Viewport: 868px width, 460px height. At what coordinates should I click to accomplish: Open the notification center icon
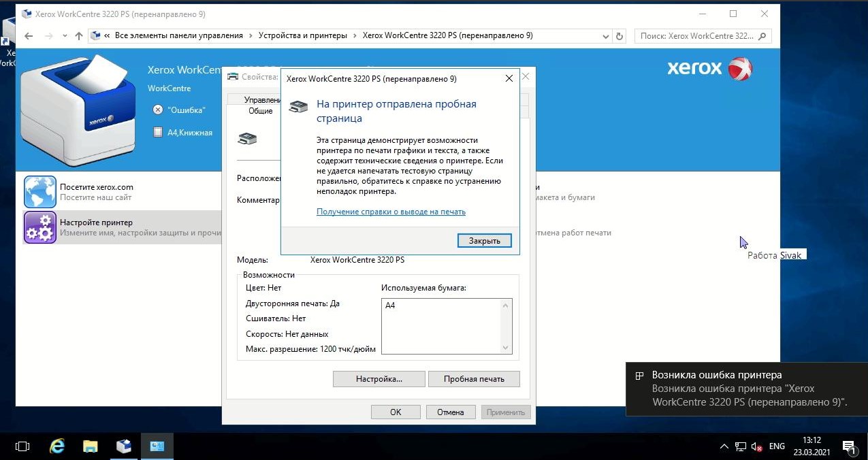[x=848, y=446]
